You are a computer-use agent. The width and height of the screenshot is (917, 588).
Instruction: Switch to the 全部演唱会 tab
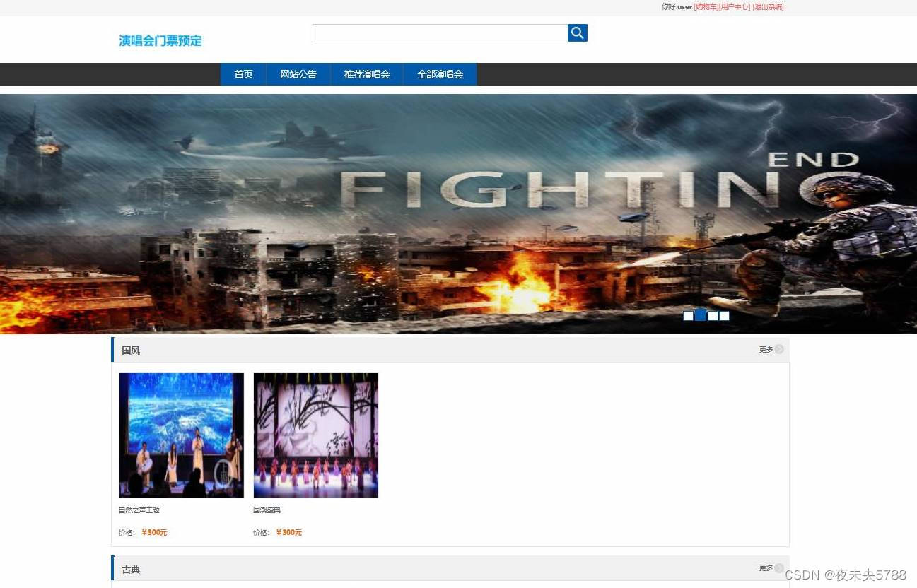pyautogui.click(x=440, y=74)
